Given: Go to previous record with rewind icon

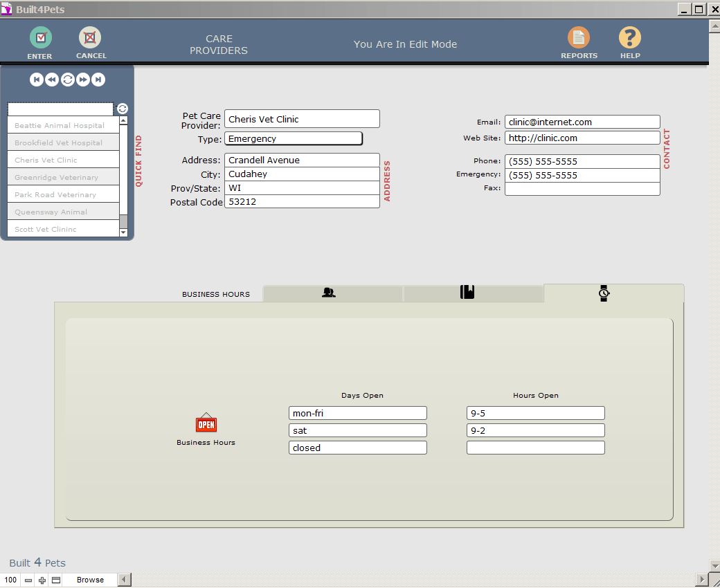Looking at the screenshot, I should pos(51,80).
